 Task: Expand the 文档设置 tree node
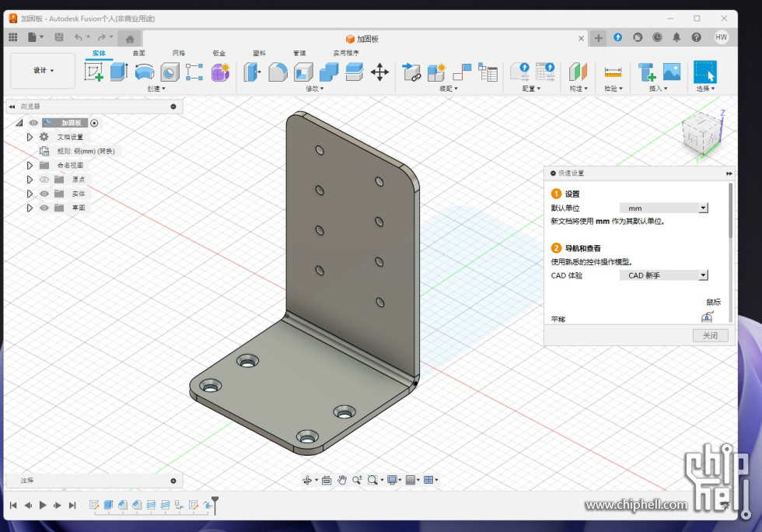coord(30,137)
